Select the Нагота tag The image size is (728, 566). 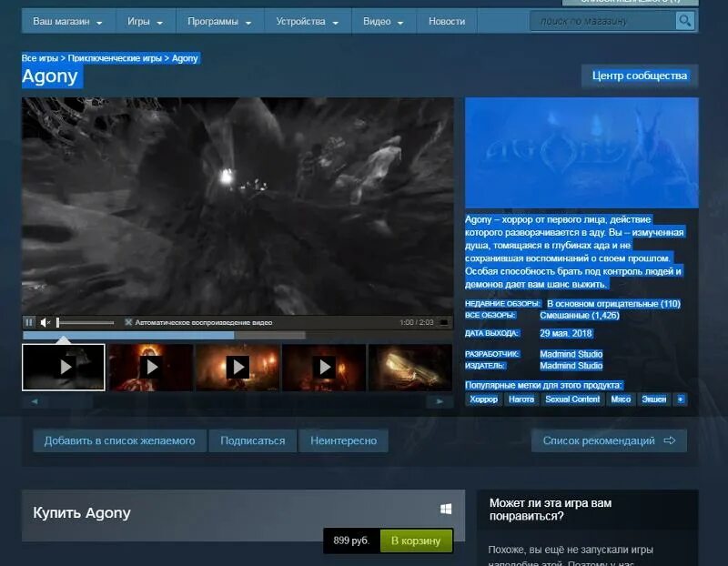pos(521,399)
